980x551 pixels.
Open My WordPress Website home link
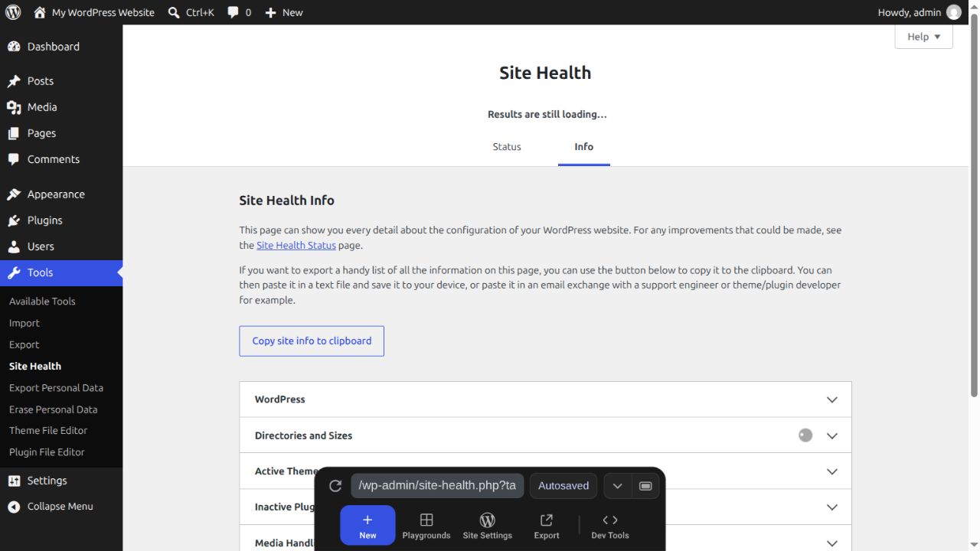click(93, 12)
